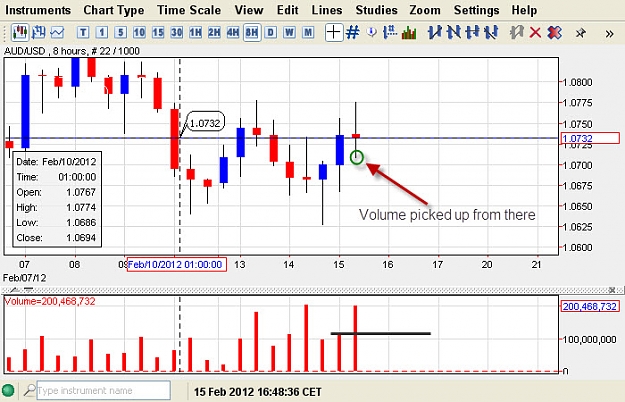Open the Edit menu
This screenshot has height=402, width=625.
(287, 10)
